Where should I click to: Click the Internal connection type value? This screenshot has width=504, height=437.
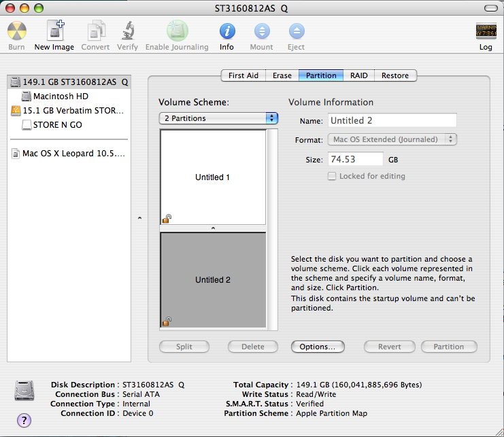[136, 404]
